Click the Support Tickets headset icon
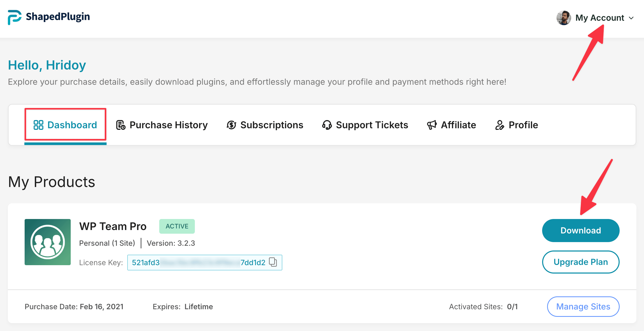Viewport: 644px width, 331px height. point(327,125)
